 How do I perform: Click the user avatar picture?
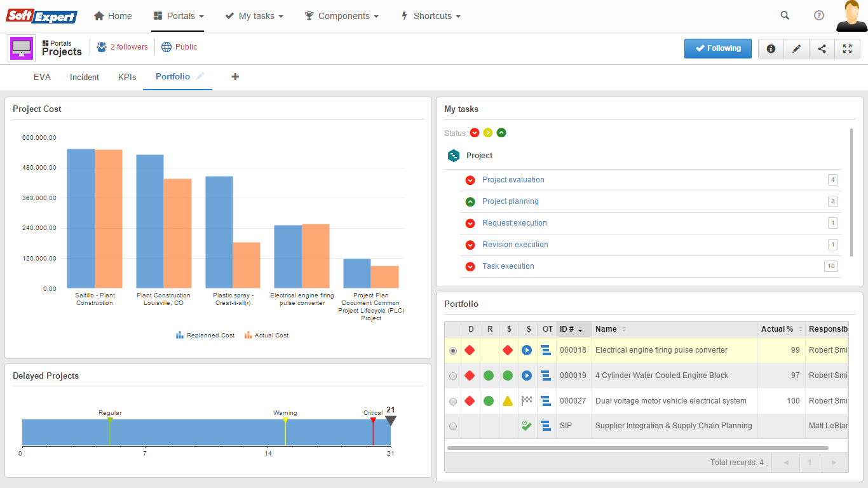[851, 16]
